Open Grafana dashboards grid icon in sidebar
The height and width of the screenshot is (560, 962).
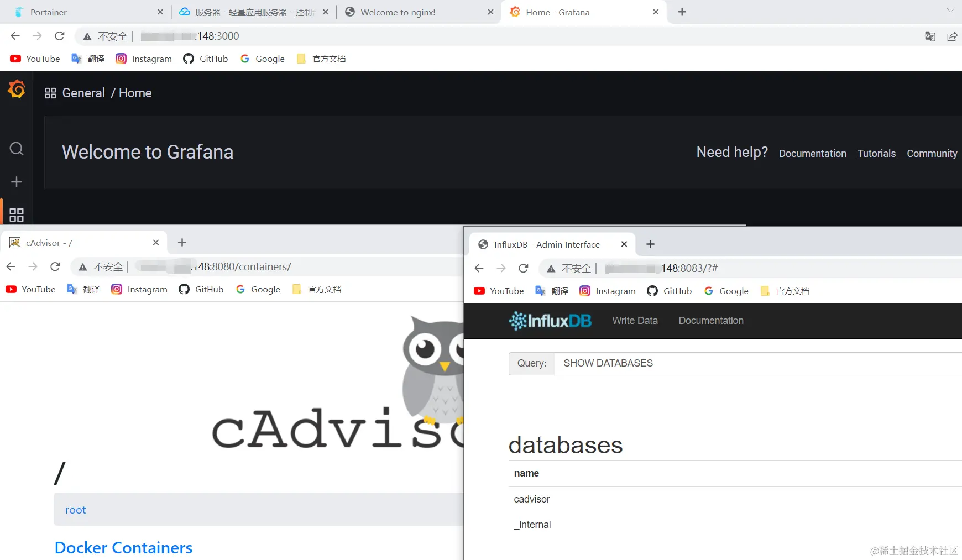[x=17, y=215]
